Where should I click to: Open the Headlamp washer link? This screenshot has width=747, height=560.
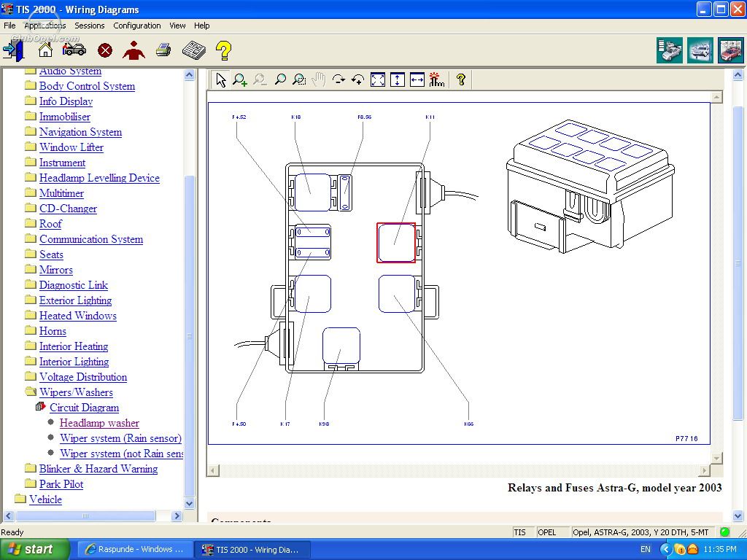pos(99,423)
